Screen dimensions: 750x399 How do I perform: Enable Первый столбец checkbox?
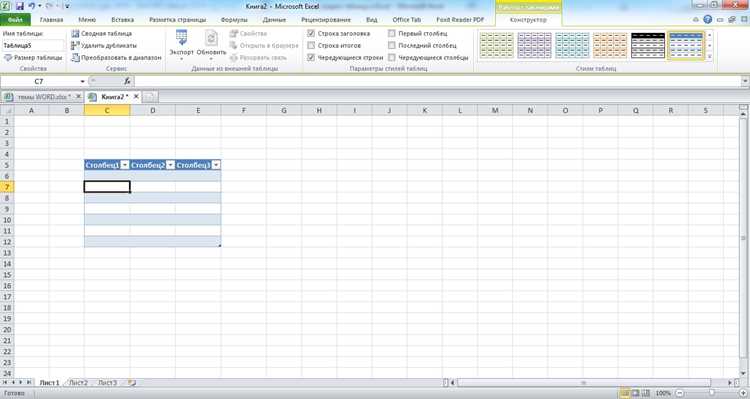[392, 33]
